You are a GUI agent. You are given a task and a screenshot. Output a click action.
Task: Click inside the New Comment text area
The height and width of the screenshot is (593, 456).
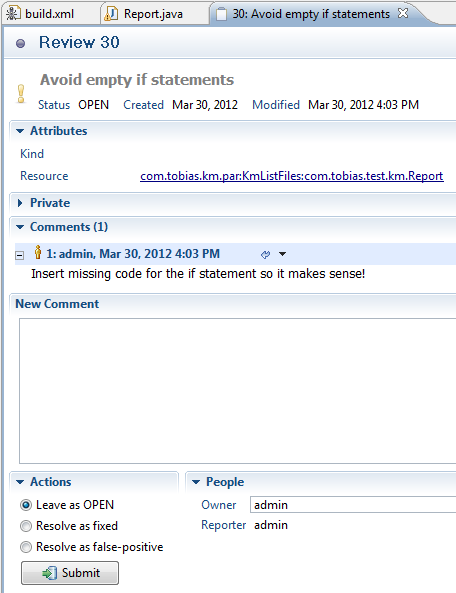click(x=237, y=391)
